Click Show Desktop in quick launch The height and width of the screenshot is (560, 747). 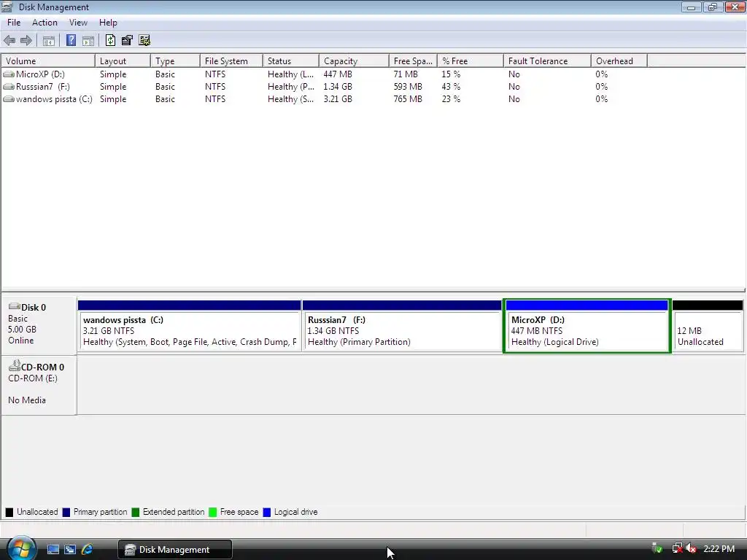coord(53,550)
